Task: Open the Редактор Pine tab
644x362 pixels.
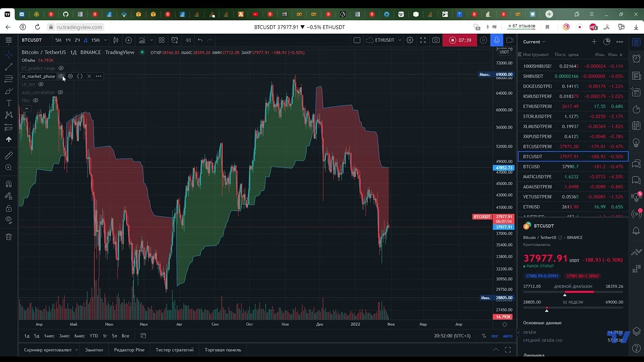Action: tap(129, 350)
